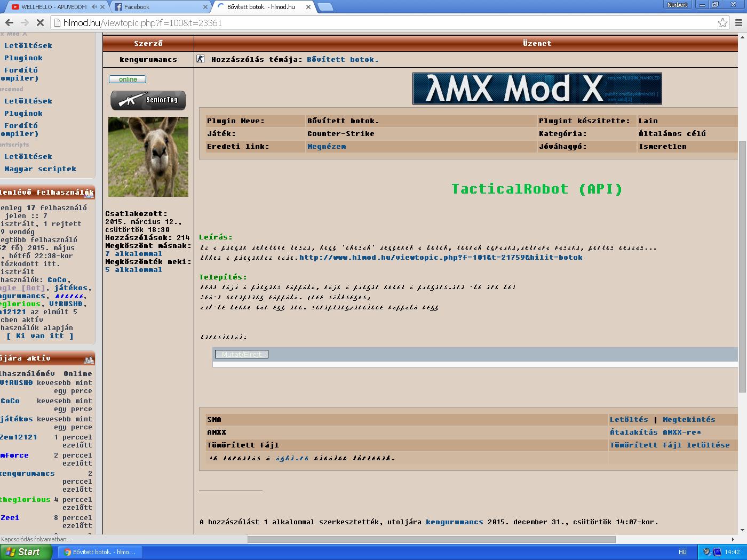Open játékos link in online users list
The image size is (747, 560).
pos(71,288)
